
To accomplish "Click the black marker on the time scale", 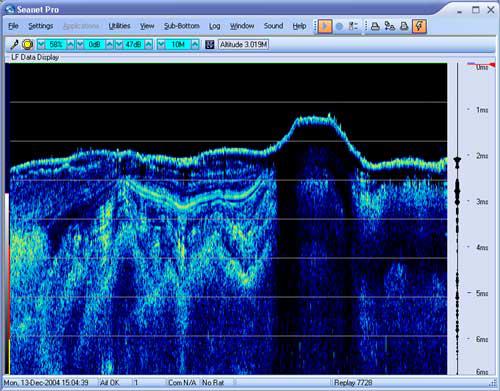I will tap(457, 162).
